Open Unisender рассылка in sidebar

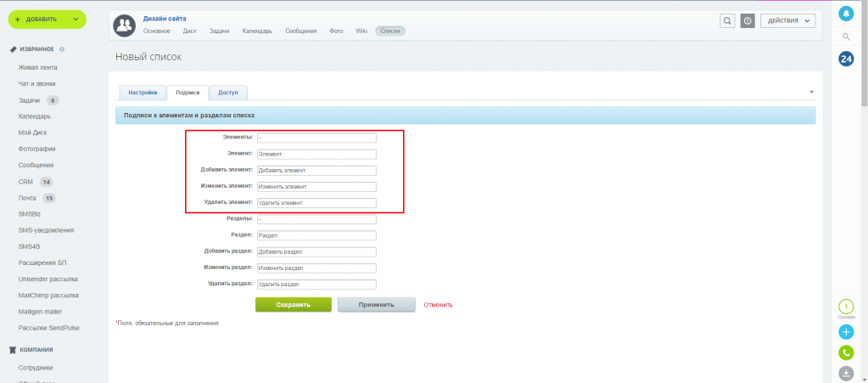[48, 279]
